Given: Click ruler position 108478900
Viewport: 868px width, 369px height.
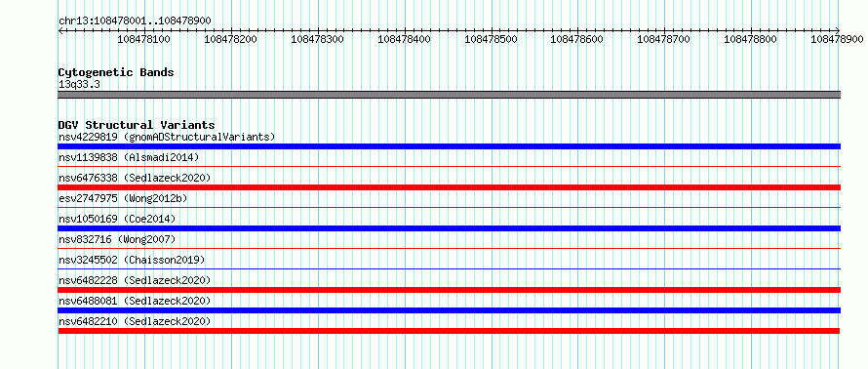Looking at the screenshot, I should click(x=837, y=39).
